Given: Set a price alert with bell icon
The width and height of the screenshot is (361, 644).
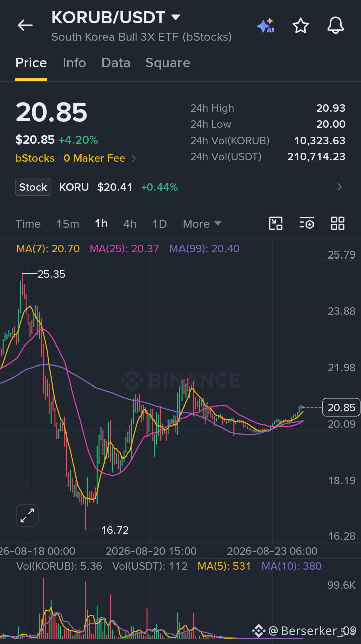Looking at the screenshot, I should tap(336, 25).
